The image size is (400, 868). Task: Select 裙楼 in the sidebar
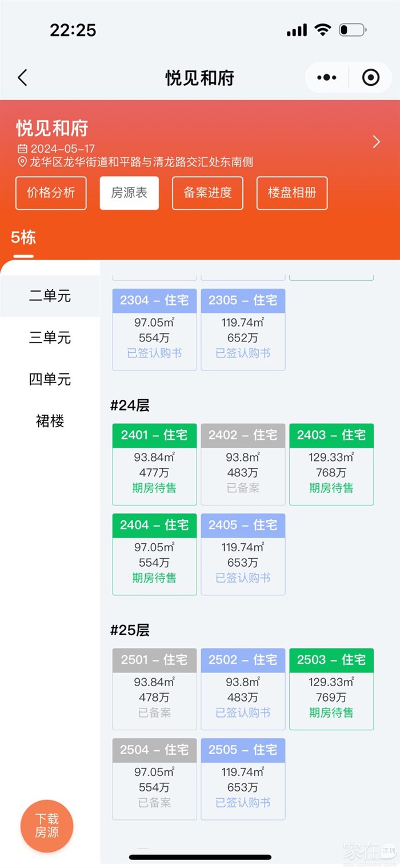click(x=50, y=421)
